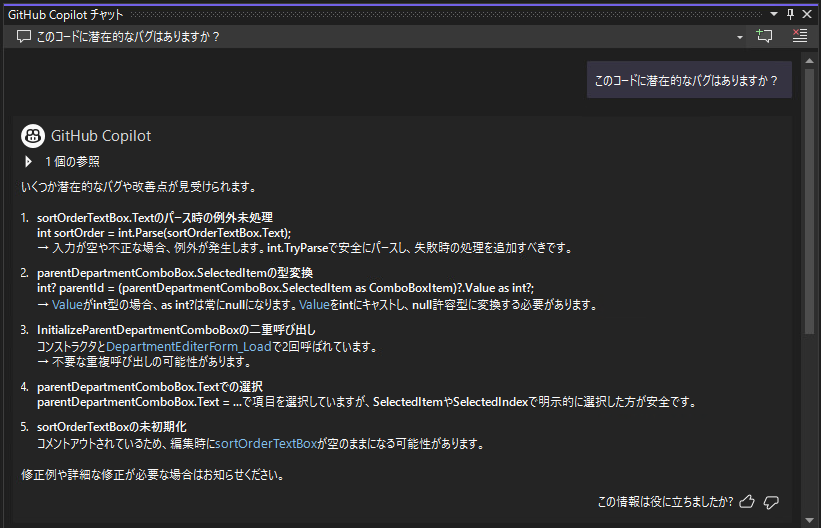
Task: Click the user question message bubble
Action: point(688,80)
